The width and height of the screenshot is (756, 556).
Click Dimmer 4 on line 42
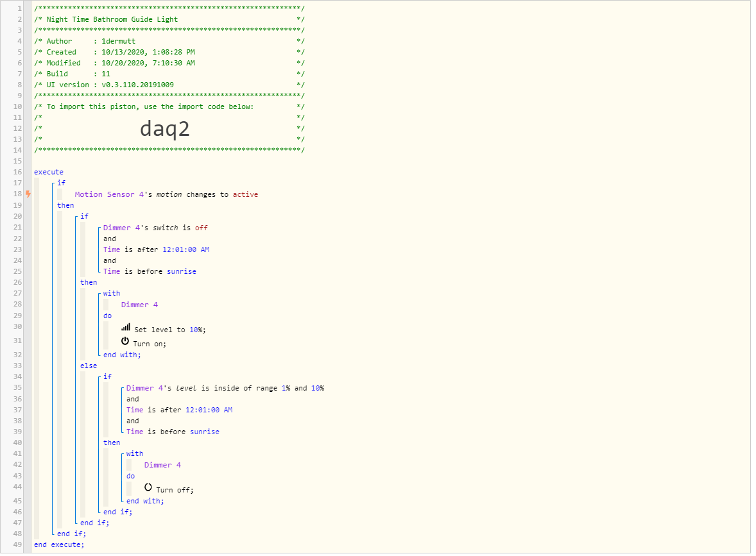point(162,466)
